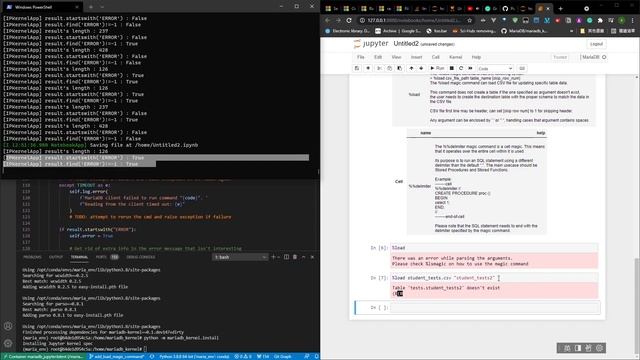Click the browser back arrow
The image size is (640, 360).
click(x=328, y=20)
